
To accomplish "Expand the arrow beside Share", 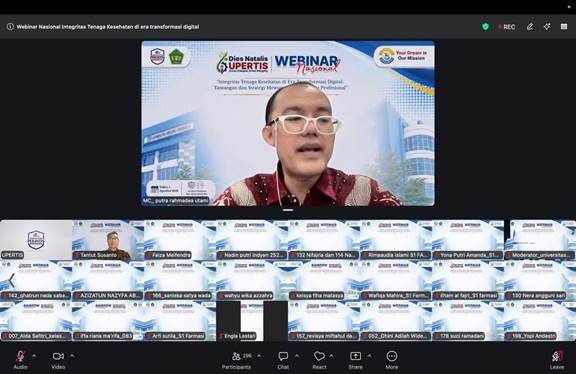I will click(369, 356).
